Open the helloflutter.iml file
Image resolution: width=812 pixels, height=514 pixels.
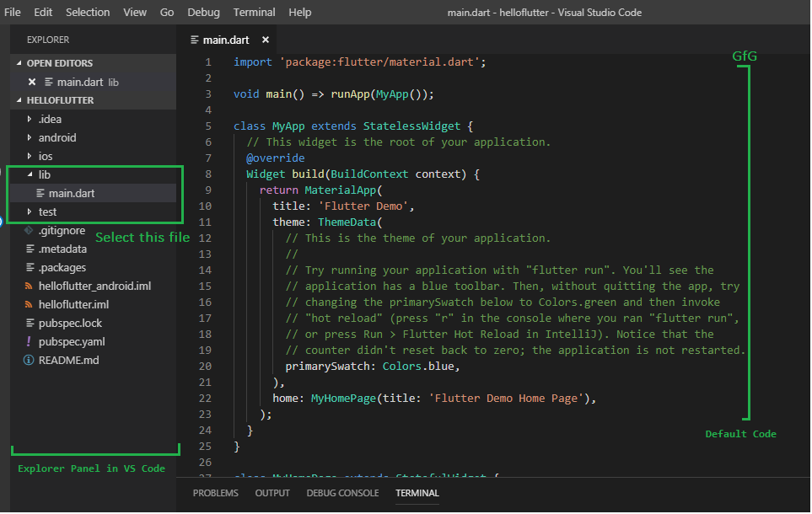click(73, 304)
